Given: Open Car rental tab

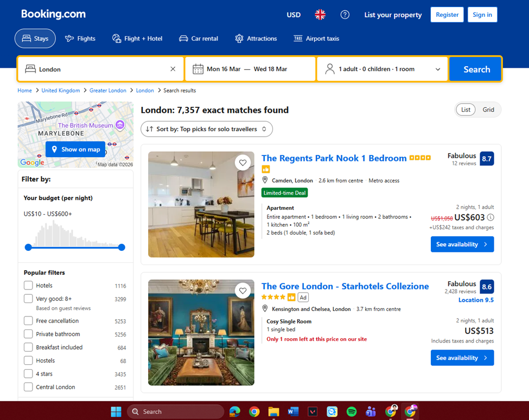Looking at the screenshot, I should (x=199, y=38).
